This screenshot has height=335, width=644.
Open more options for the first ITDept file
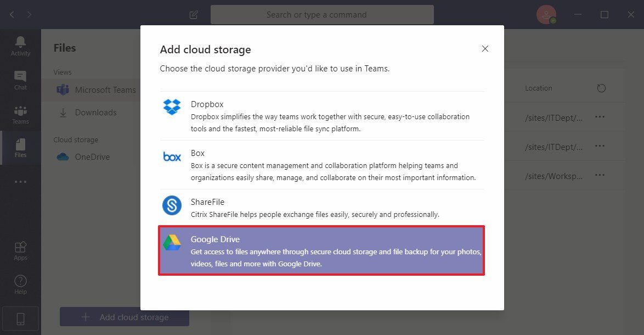tap(600, 117)
